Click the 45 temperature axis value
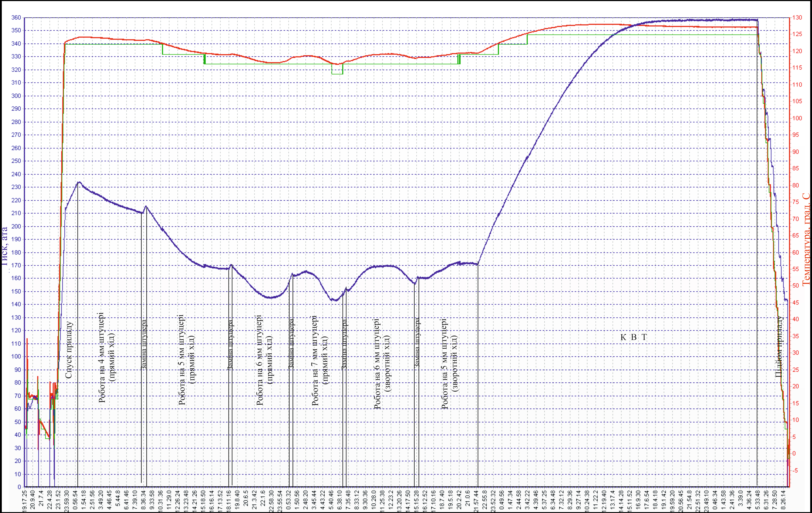Image resolution: width=812 pixels, height=513 pixels. (796, 302)
